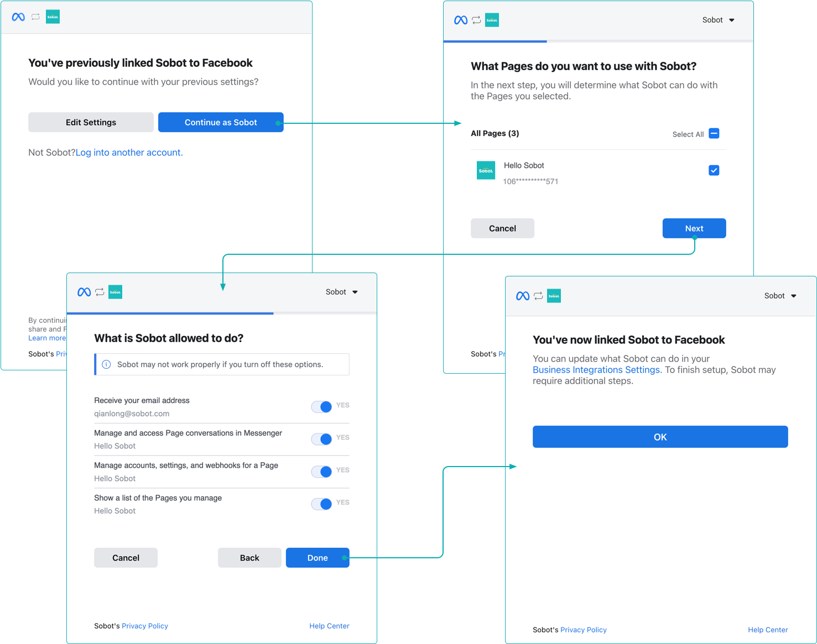
Task: Click sync arrows icon in the now linked dialog
Action: (x=538, y=296)
